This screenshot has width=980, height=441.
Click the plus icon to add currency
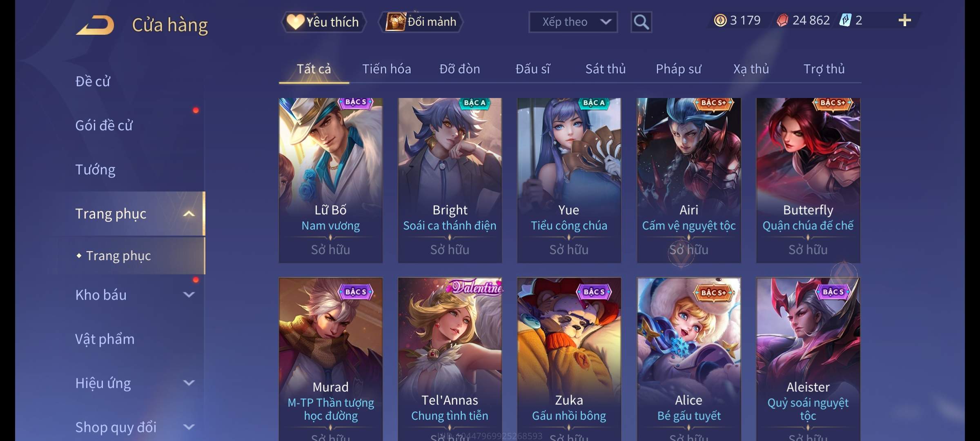(905, 20)
